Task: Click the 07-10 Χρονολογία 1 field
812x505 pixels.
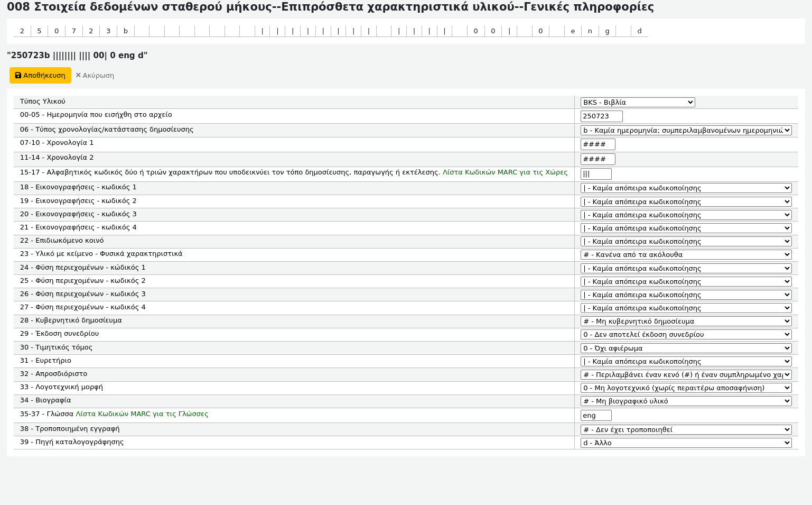Action: pyautogui.click(x=598, y=144)
